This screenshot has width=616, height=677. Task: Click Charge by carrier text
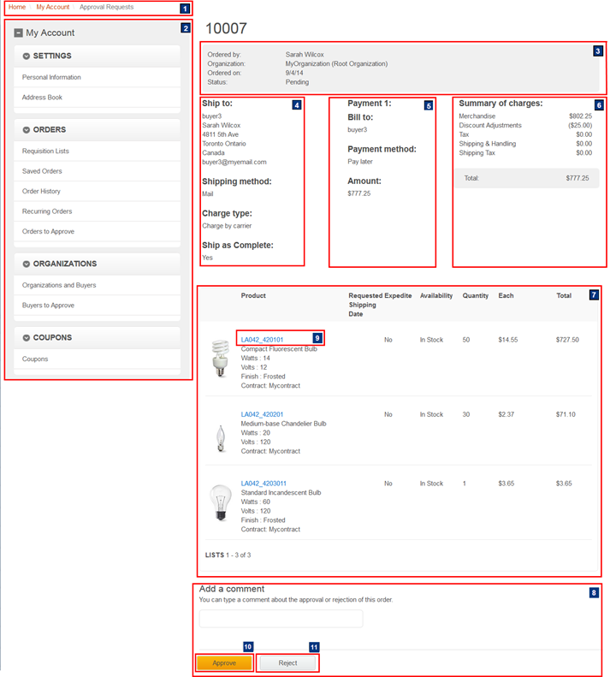click(227, 226)
